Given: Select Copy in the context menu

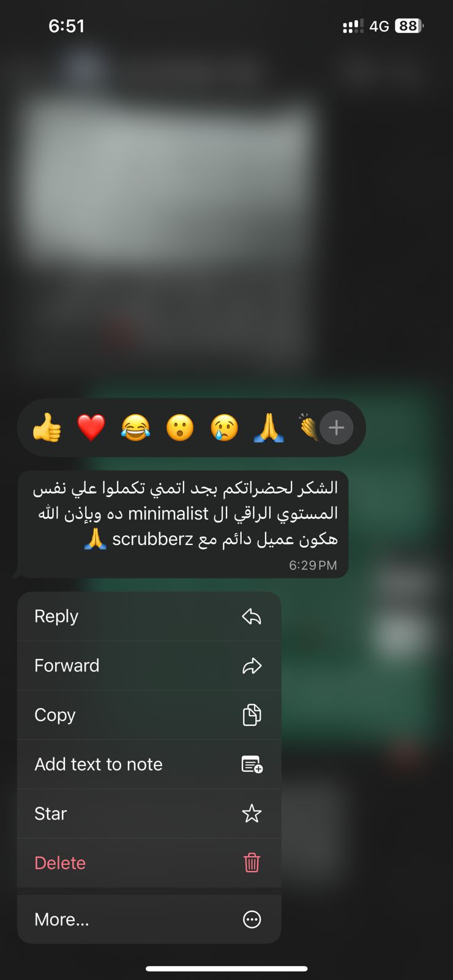Looking at the screenshot, I should point(149,715).
